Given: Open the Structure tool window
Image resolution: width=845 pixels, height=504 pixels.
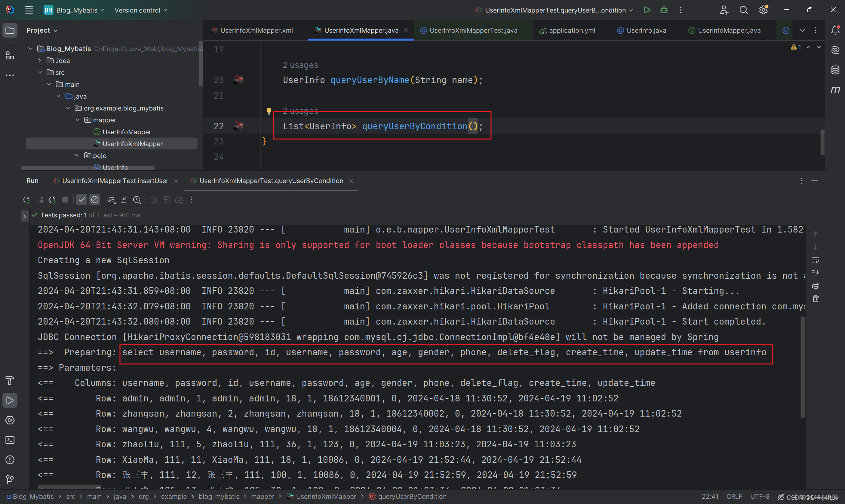Looking at the screenshot, I should click(x=10, y=55).
